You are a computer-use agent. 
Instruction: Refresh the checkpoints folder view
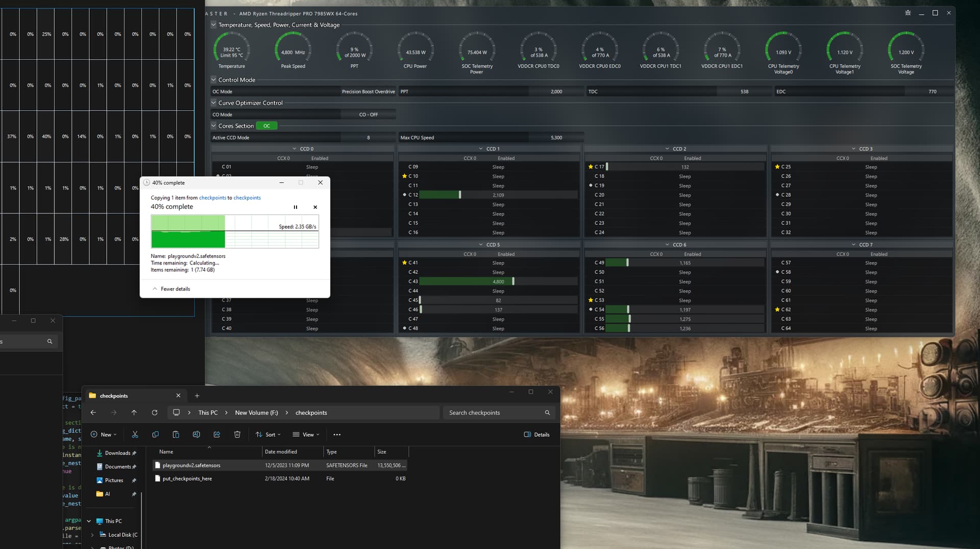pos(155,413)
